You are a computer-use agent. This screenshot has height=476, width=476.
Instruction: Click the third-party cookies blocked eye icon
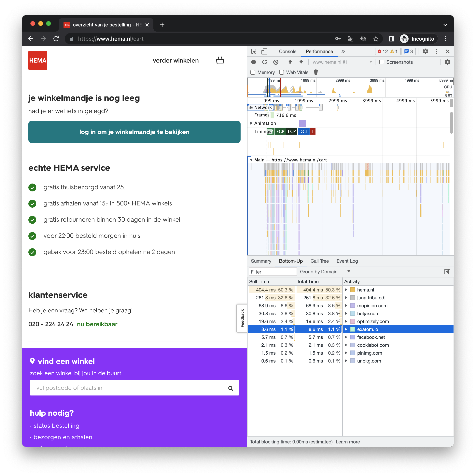(x=363, y=39)
